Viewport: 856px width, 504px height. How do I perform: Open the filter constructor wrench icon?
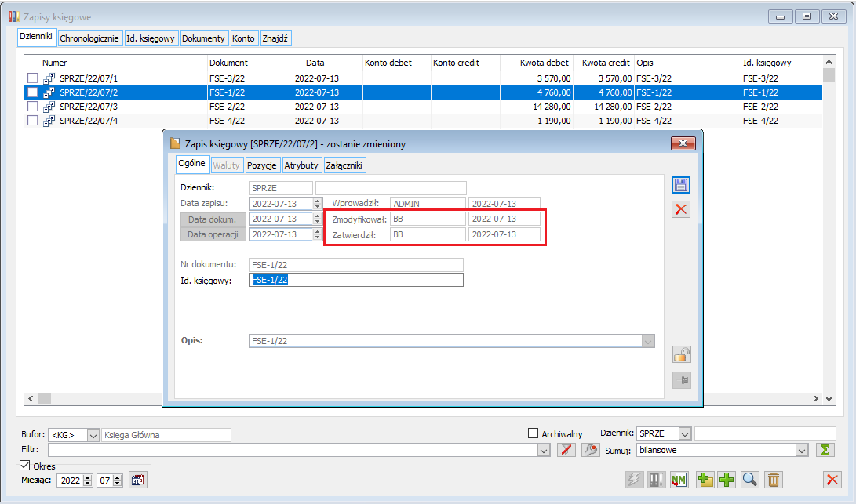[591, 450]
